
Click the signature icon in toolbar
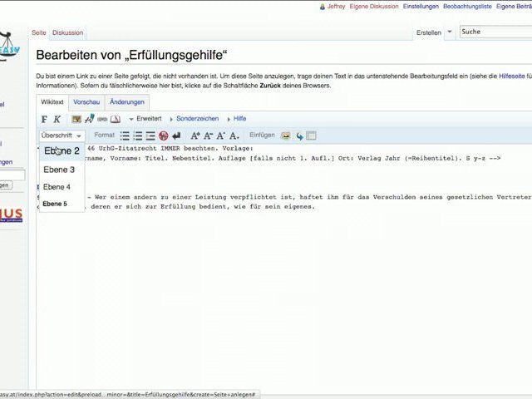click(x=89, y=119)
